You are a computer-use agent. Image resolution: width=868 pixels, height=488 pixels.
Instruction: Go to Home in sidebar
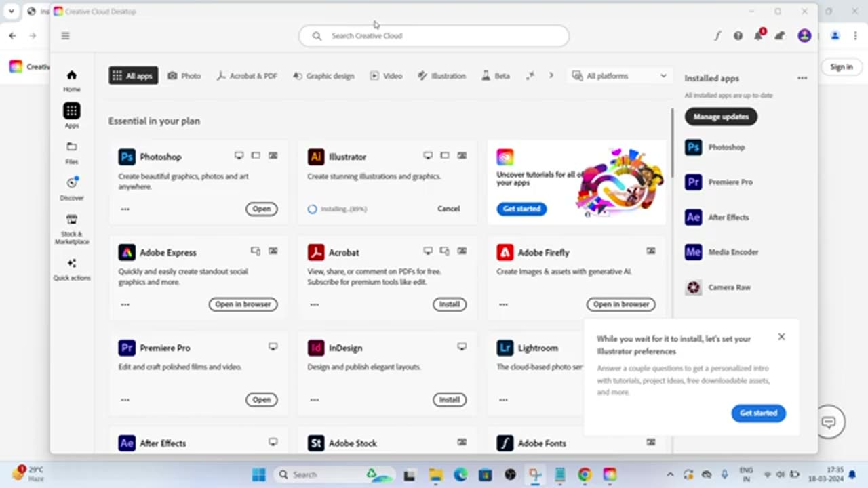pos(72,80)
